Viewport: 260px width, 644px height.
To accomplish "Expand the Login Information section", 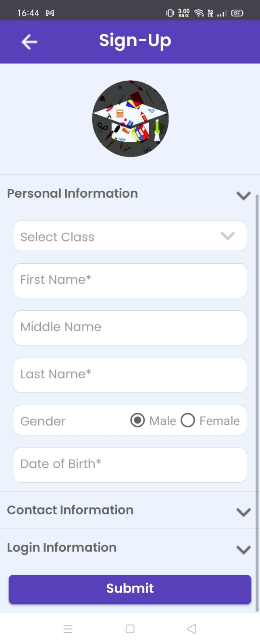I will click(243, 549).
